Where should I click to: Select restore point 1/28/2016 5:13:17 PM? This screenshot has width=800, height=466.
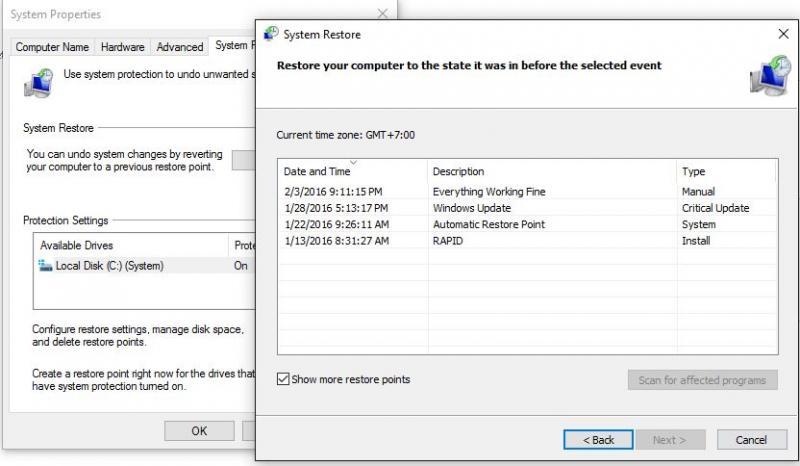[x=528, y=208]
